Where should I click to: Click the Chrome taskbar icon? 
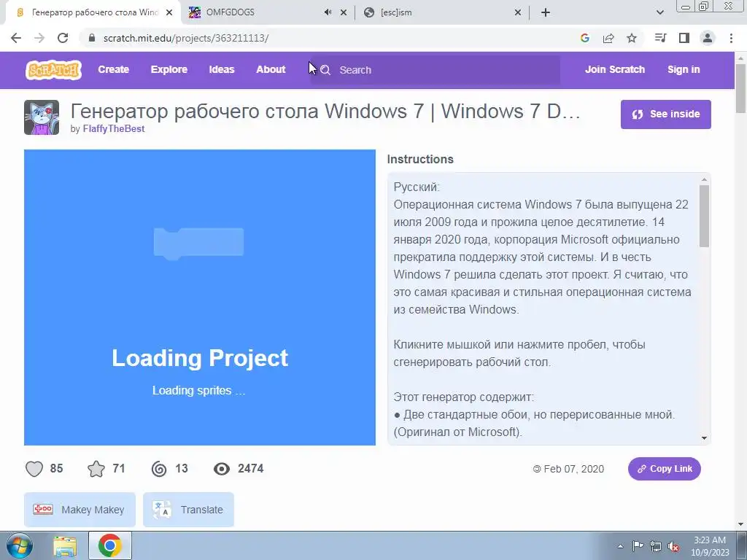[x=110, y=545]
